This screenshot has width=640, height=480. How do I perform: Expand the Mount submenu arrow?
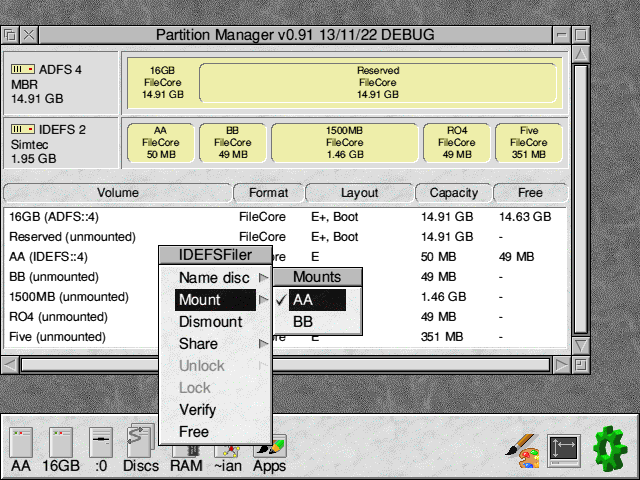click(x=264, y=300)
